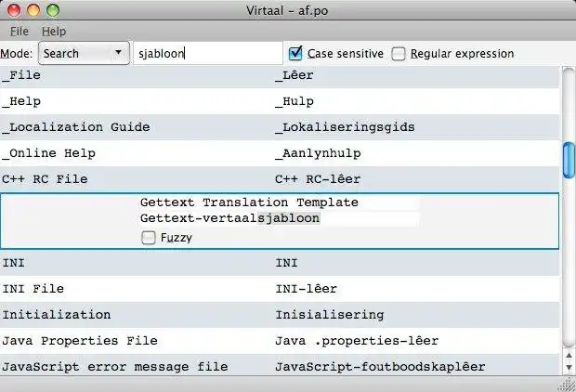This screenshot has height=392, width=576.
Task: Mark the translation as Fuzzy
Action: 149,238
